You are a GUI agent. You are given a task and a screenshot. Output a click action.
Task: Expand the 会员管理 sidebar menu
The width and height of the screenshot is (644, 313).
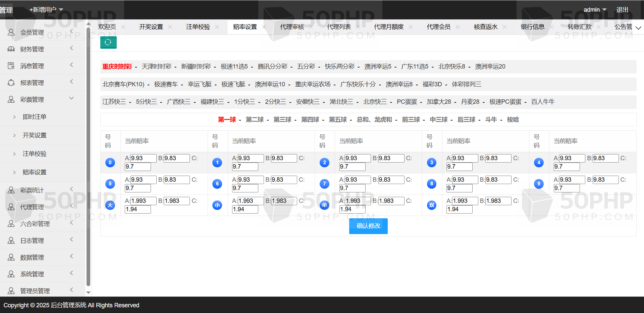[x=71, y=32]
